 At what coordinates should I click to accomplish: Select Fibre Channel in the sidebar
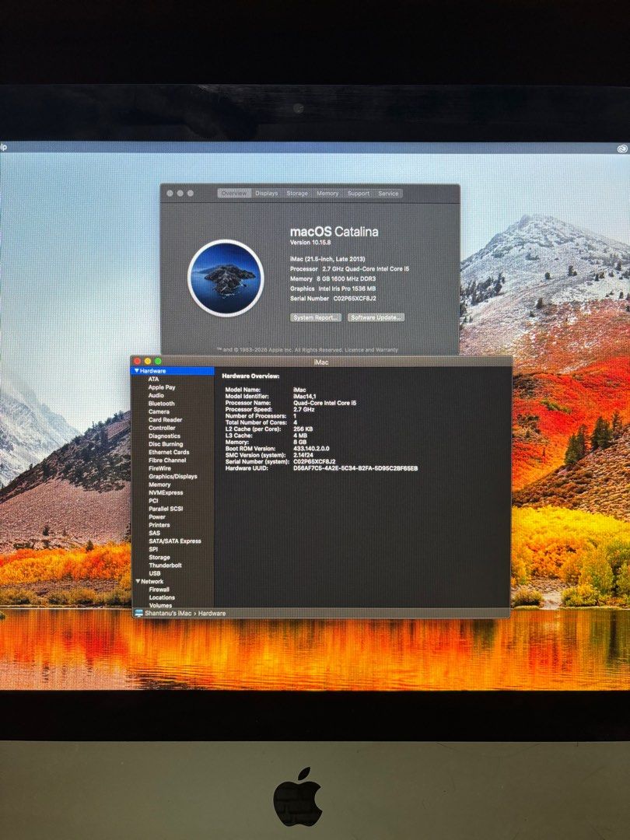168,460
